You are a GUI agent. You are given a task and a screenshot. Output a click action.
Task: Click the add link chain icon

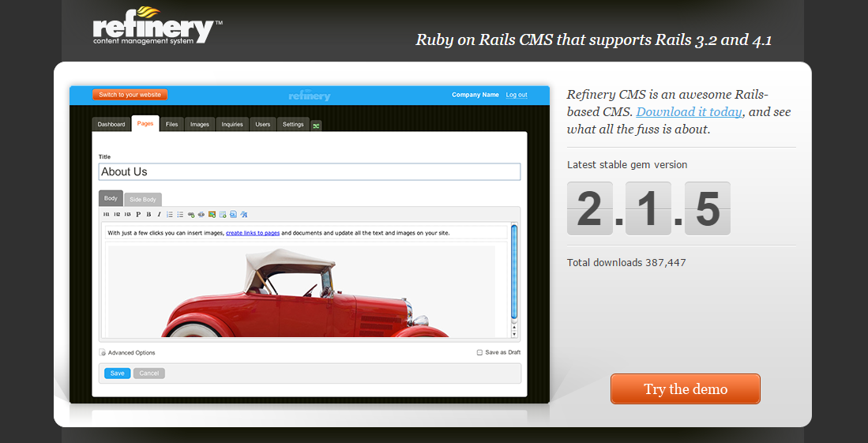click(x=191, y=214)
